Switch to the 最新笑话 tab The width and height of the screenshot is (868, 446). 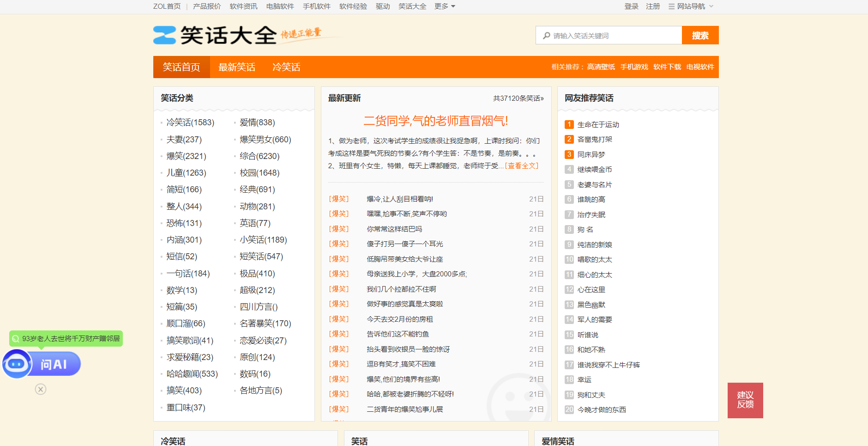pos(236,67)
